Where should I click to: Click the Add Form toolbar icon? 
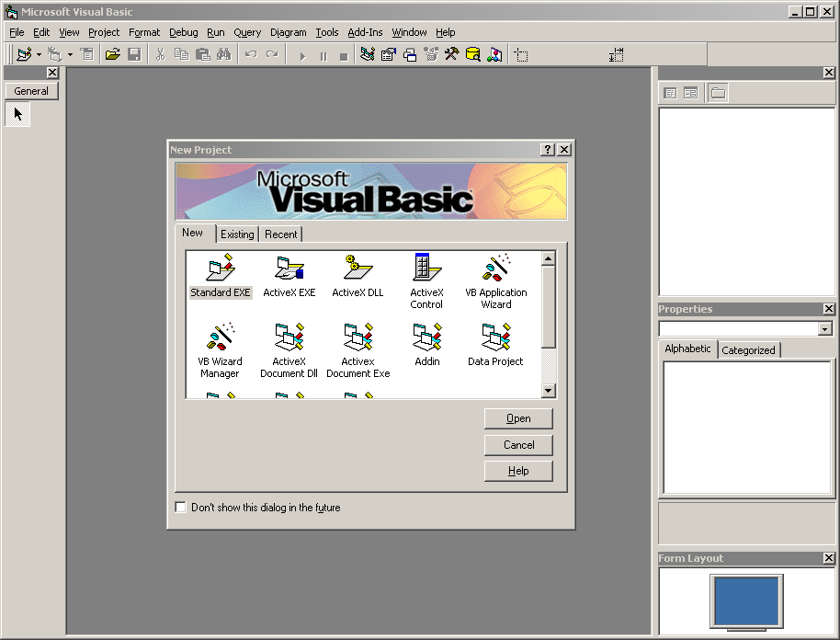pyautogui.click(x=54, y=54)
